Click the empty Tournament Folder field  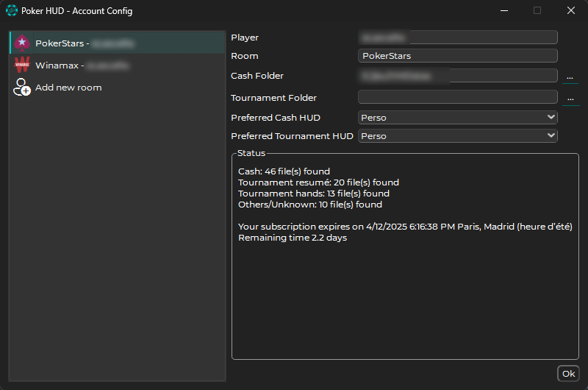pyautogui.click(x=457, y=97)
